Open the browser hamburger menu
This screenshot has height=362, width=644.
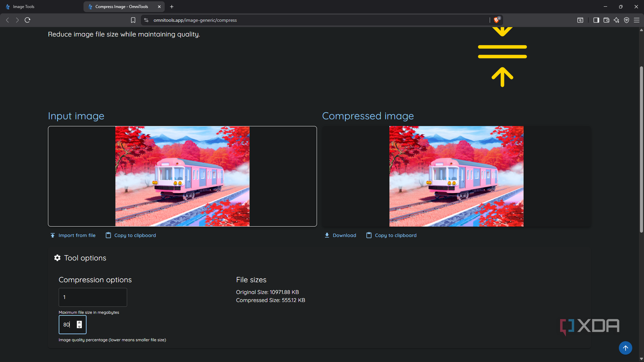coord(637,20)
